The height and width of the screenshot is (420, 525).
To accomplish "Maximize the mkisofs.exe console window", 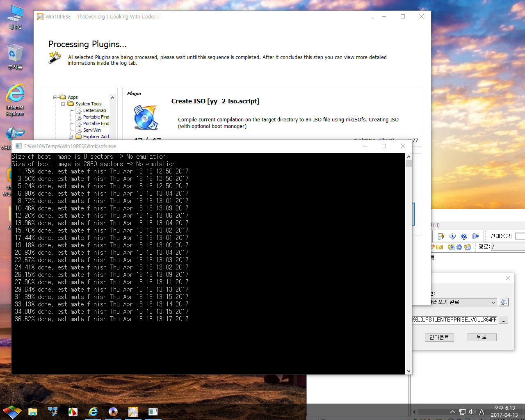I will point(384,146).
